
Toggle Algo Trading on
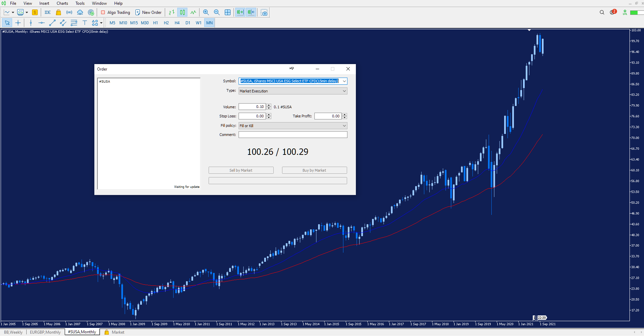coord(116,12)
